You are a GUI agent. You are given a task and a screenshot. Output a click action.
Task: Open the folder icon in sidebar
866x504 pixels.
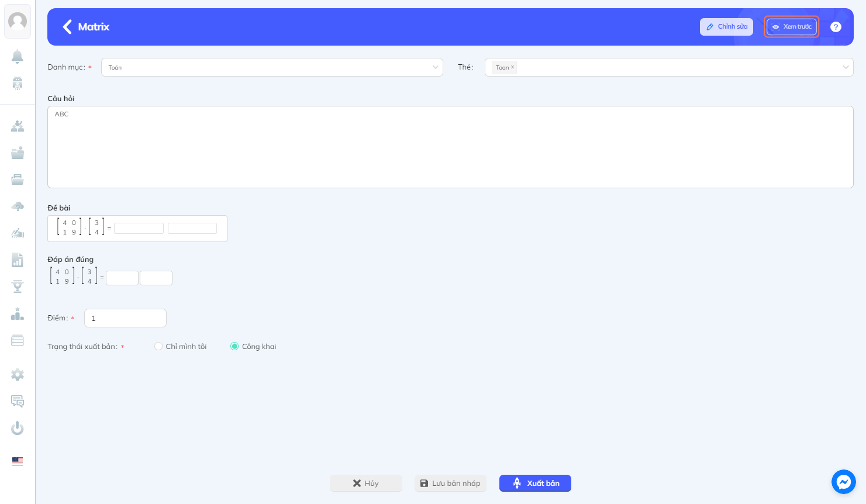pos(18,153)
